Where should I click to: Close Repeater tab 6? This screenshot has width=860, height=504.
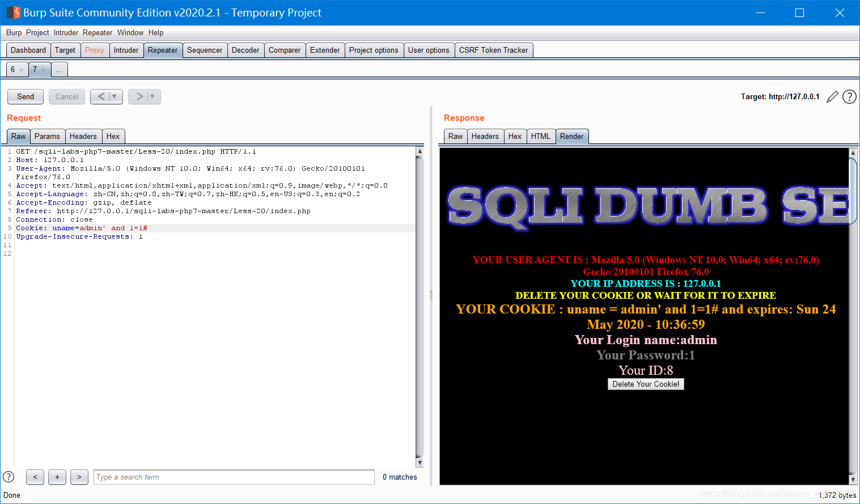tap(22, 70)
